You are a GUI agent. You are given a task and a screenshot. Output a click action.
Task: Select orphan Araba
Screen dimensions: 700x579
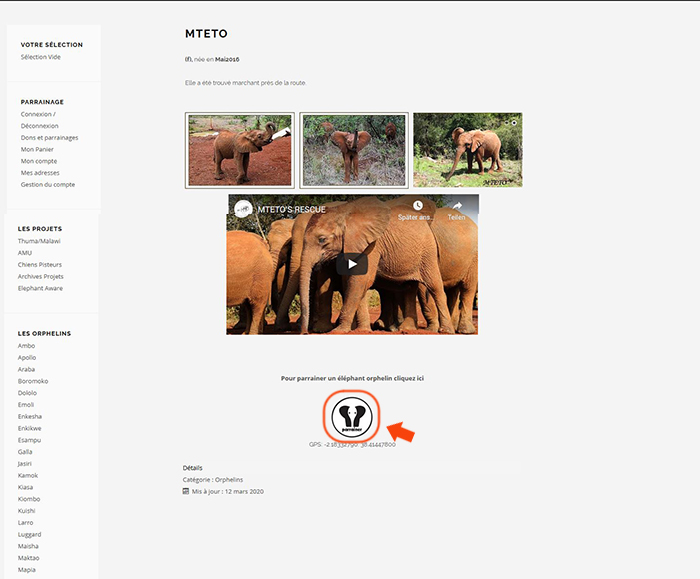[26, 369]
